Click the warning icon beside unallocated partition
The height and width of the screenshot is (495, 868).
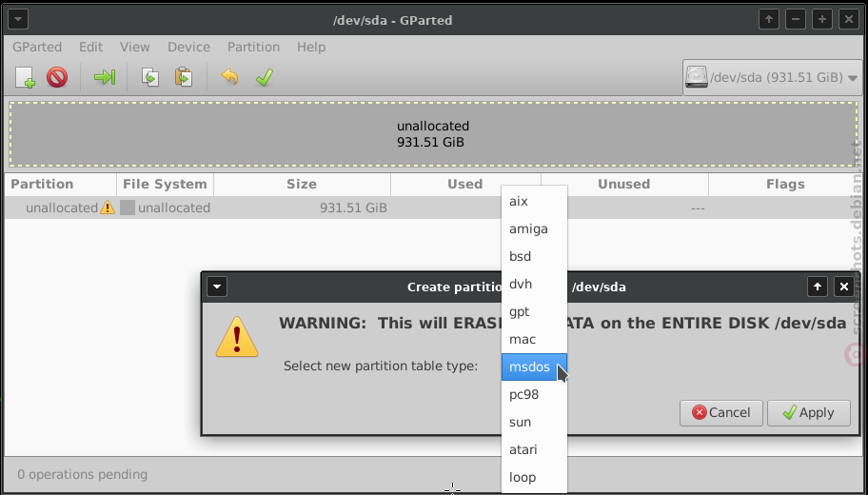tap(108, 208)
